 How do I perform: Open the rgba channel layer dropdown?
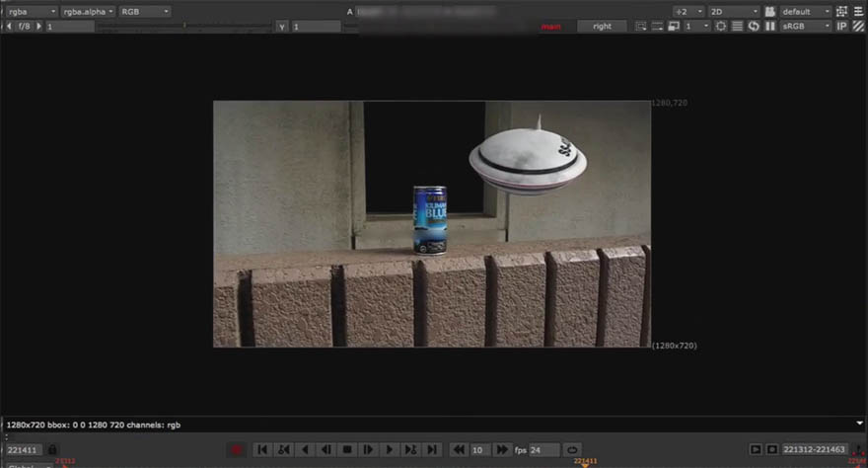(x=32, y=11)
